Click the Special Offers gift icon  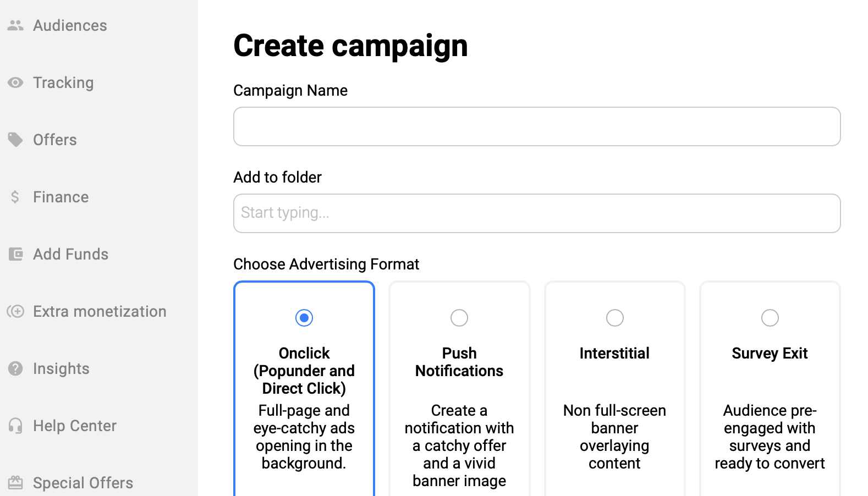[15, 483]
